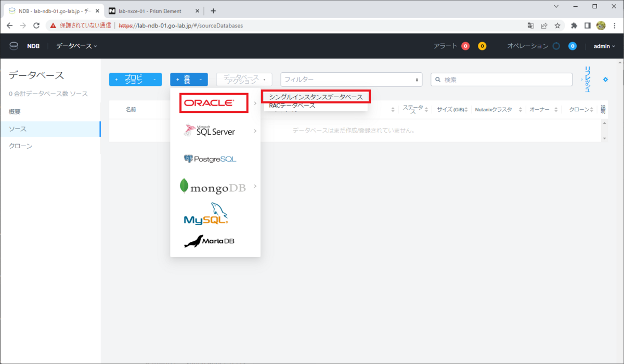The height and width of the screenshot is (364, 624).
Task: Click the red critical alerts badge
Action: [x=465, y=46]
